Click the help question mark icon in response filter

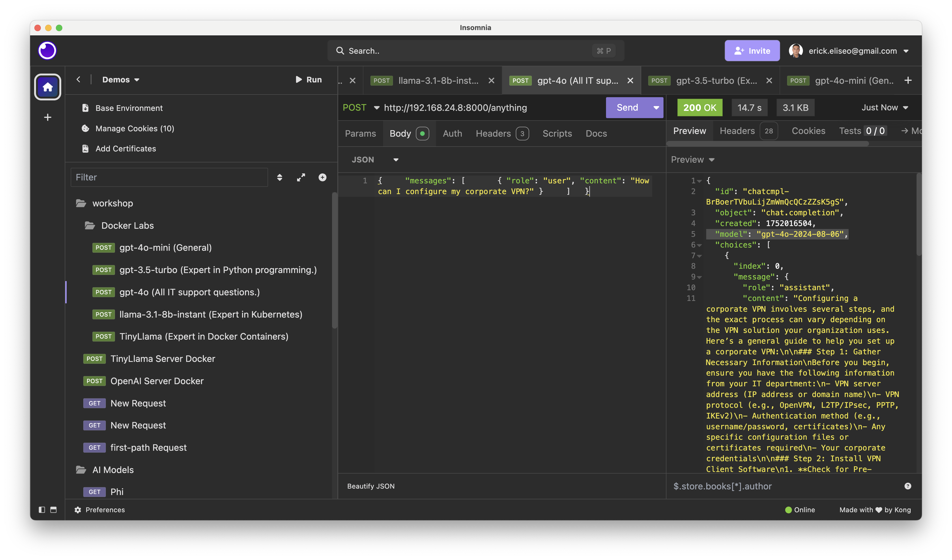click(x=908, y=486)
